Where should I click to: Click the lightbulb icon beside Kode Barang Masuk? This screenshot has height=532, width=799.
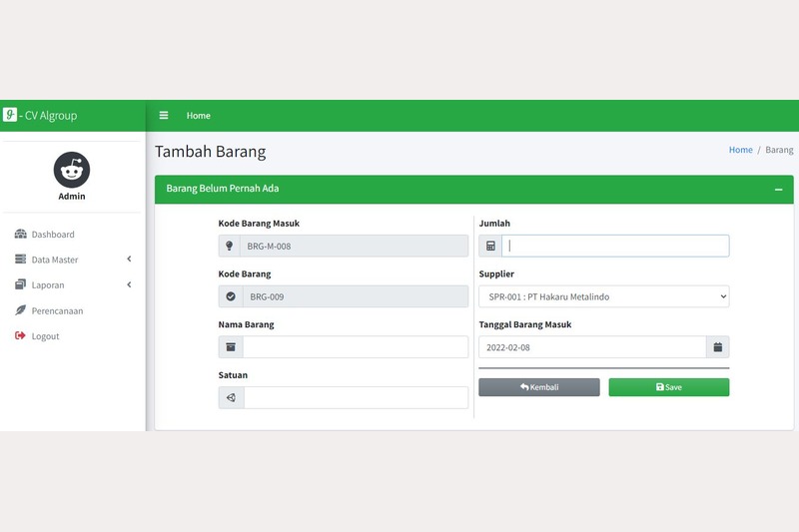[x=231, y=246]
